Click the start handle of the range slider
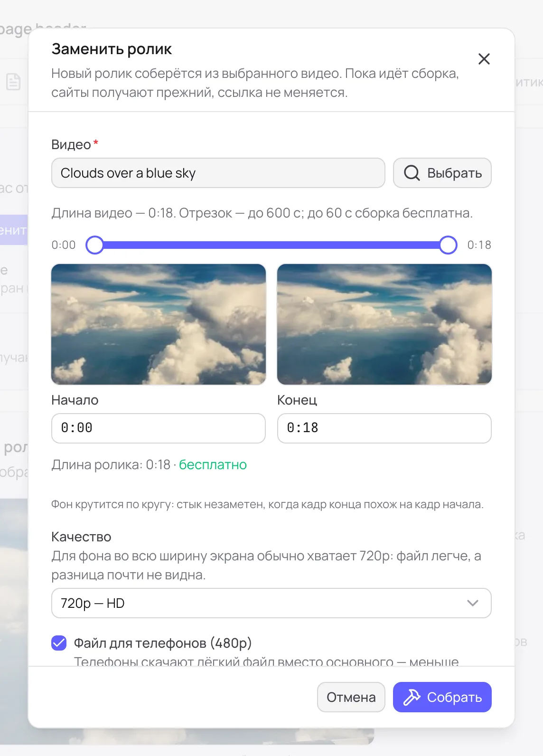543x756 pixels. (x=95, y=245)
